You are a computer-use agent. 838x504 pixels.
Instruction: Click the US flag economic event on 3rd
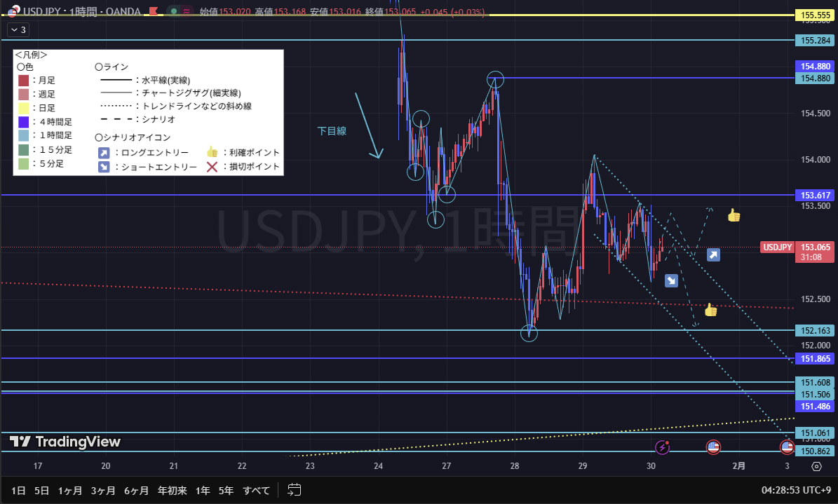[787, 447]
